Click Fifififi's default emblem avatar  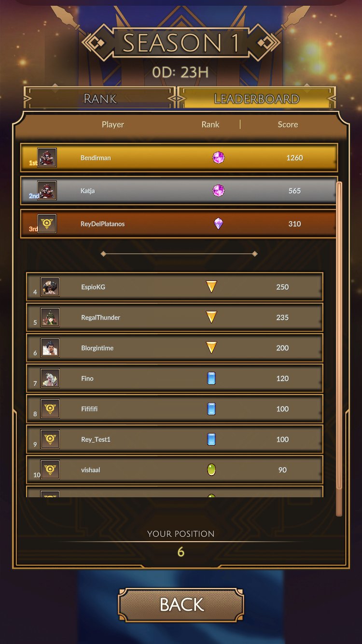coord(50,409)
